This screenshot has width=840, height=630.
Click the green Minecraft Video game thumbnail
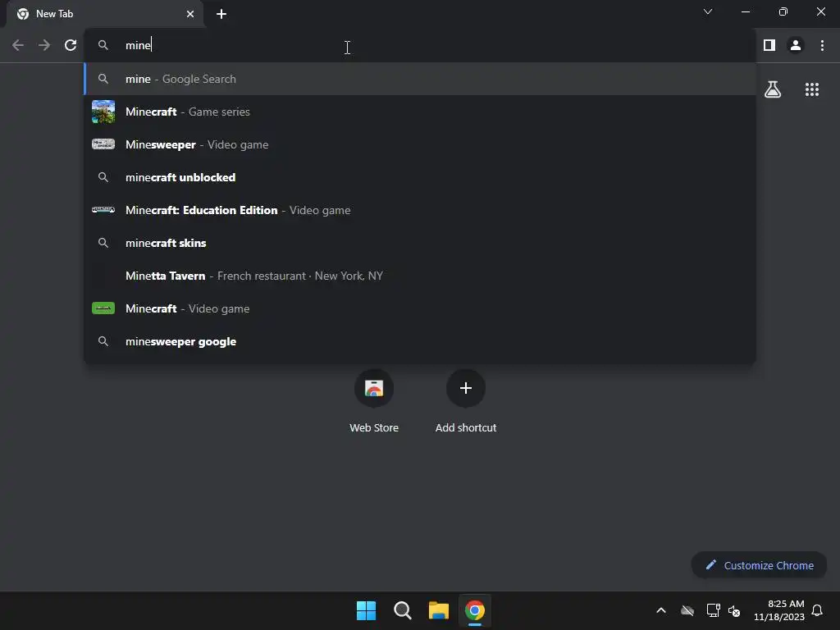pos(103,308)
